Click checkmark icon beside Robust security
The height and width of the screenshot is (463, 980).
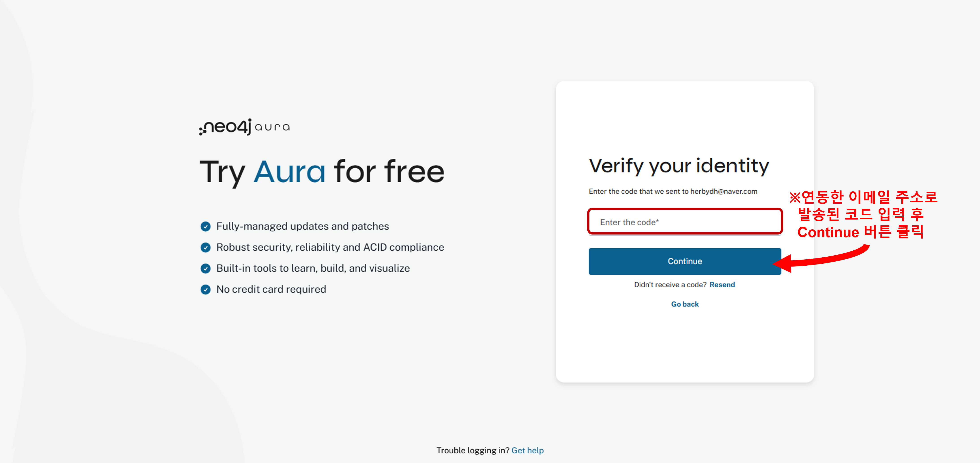click(205, 248)
